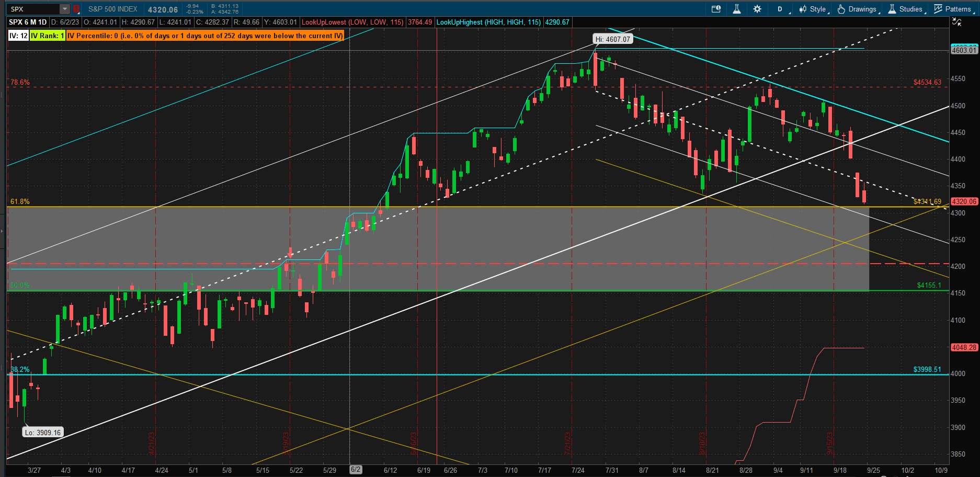Viewport: 980px width, 477px height.
Task: Click the 'Lo: 3909.16' price bubble
Action: point(43,432)
